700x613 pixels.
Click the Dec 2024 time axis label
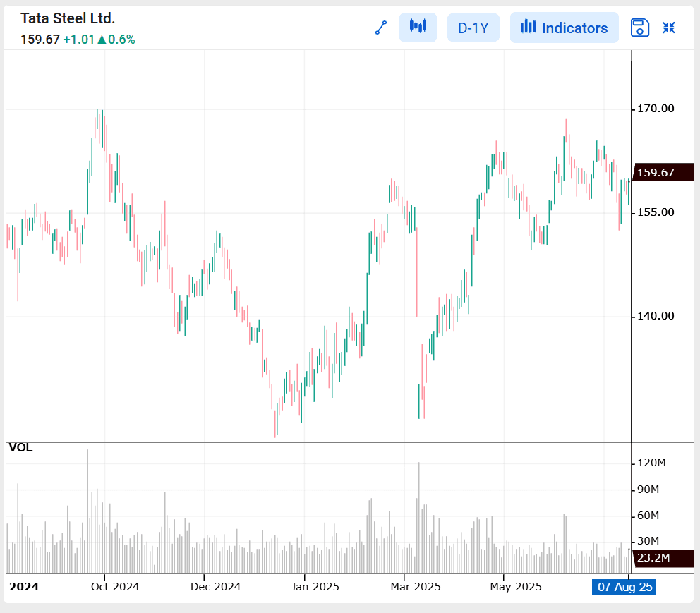pos(216,587)
